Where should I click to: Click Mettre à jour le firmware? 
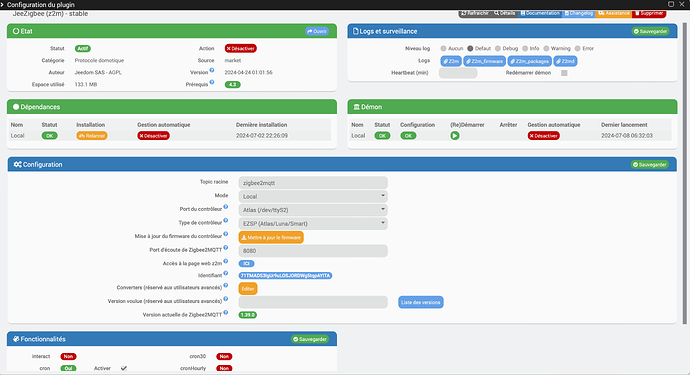[x=271, y=237]
